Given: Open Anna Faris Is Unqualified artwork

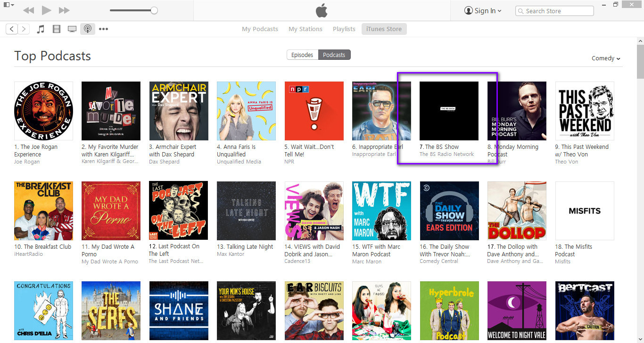Looking at the screenshot, I should pyautogui.click(x=247, y=111).
